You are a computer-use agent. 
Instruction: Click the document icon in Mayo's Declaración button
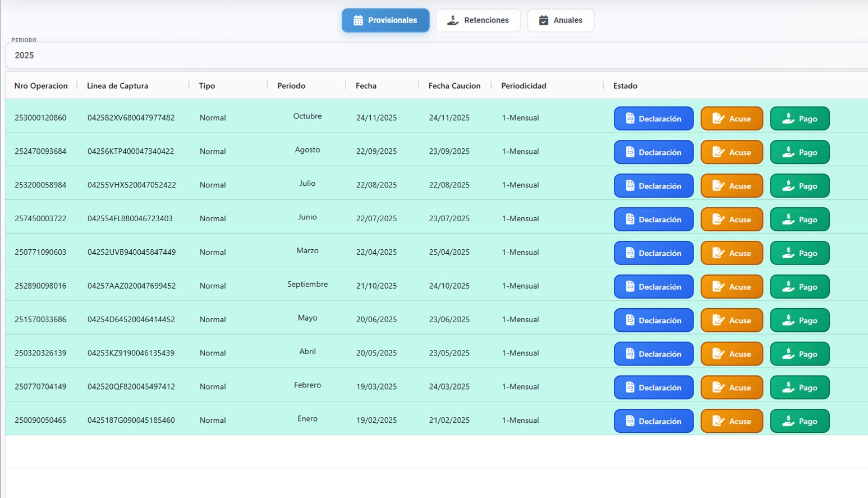pos(630,321)
